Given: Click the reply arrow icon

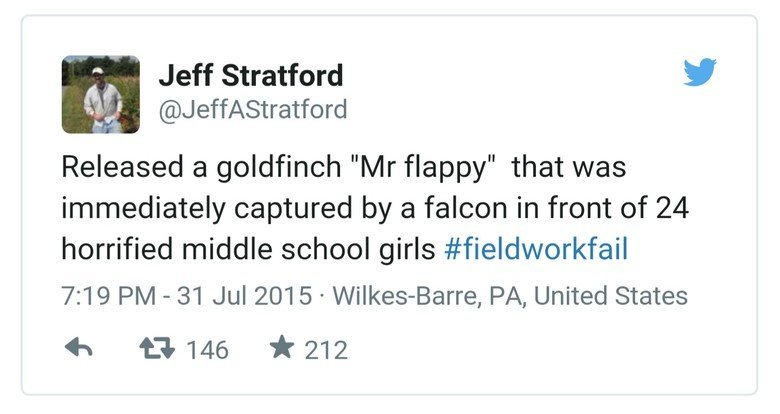Looking at the screenshot, I should click(78, 349).
